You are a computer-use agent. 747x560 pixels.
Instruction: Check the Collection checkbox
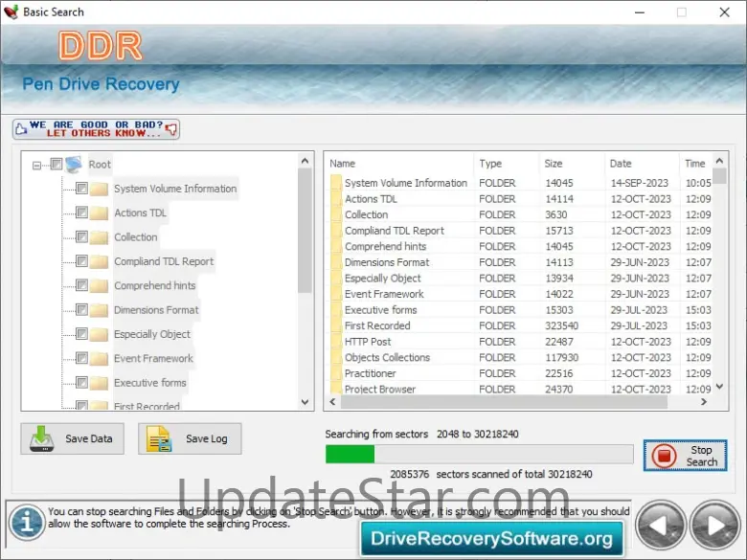[82, 236]
